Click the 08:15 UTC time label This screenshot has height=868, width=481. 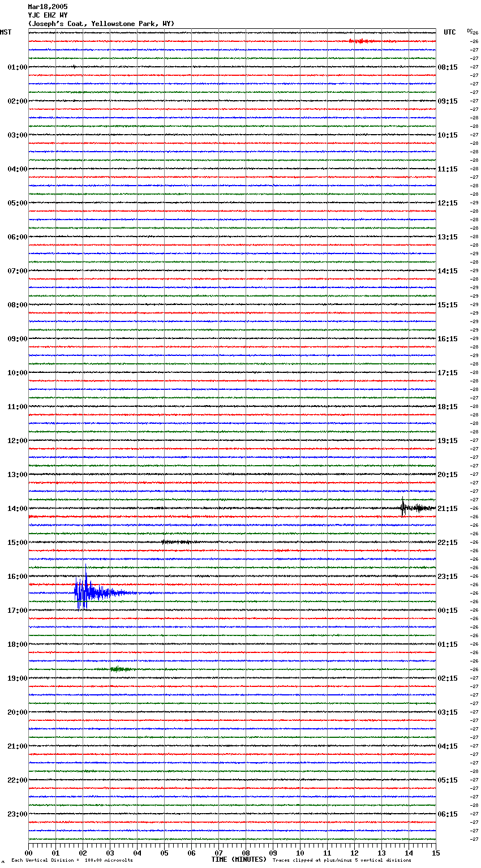[x=448, y=67]
